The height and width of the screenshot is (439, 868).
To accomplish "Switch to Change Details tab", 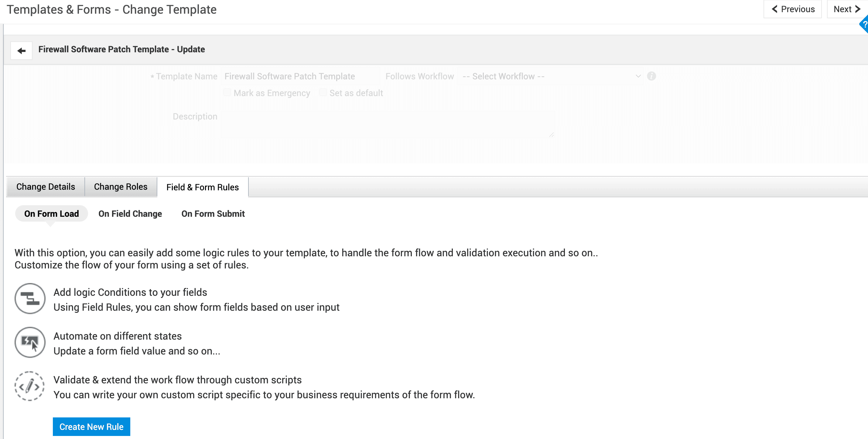I will 46,187.
